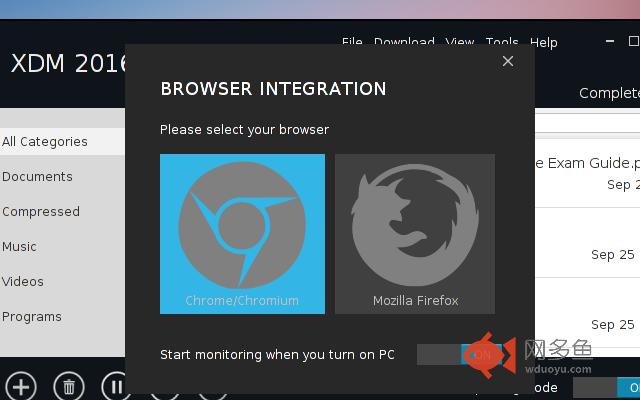Toggle the browser monitoring mode switch in main window
Viewport: 640px width, 400px height.
607,388
